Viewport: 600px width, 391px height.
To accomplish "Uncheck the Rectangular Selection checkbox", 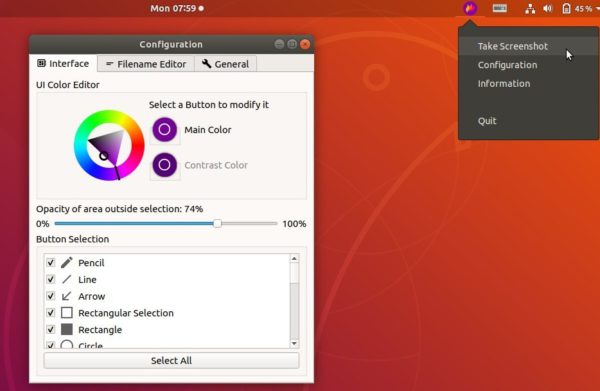I will click(x=51, y=313).
